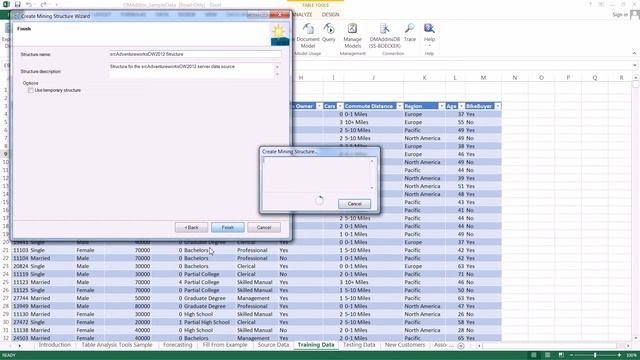Switch to Page Break Preview in status bar
The height and width of the screenshot is (360, 640).
coord(561,355)
